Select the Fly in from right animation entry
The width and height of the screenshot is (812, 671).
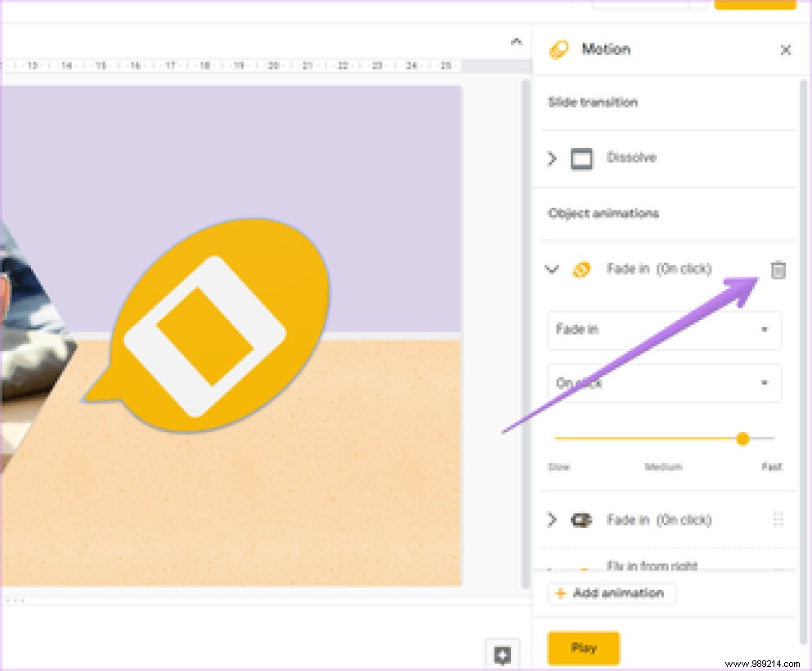pos(654,565)
